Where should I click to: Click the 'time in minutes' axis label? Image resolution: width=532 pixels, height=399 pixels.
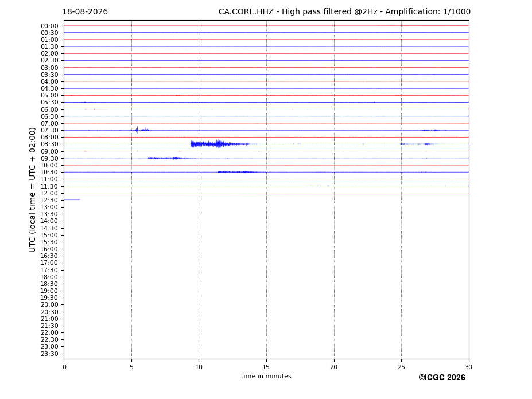point(266,376)
